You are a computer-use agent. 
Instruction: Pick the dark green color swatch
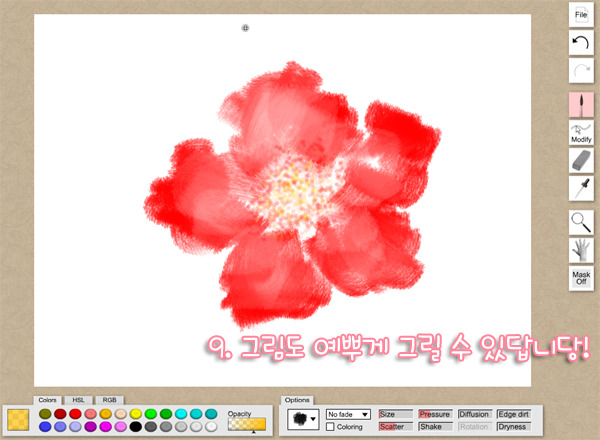pos(166,414)
